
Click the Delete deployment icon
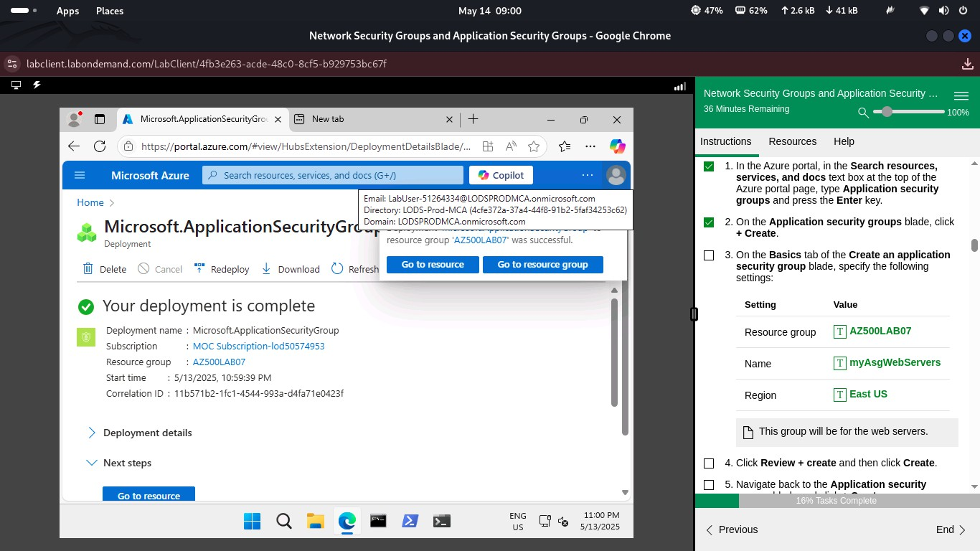pyautogui.click(x=88, y=269)
